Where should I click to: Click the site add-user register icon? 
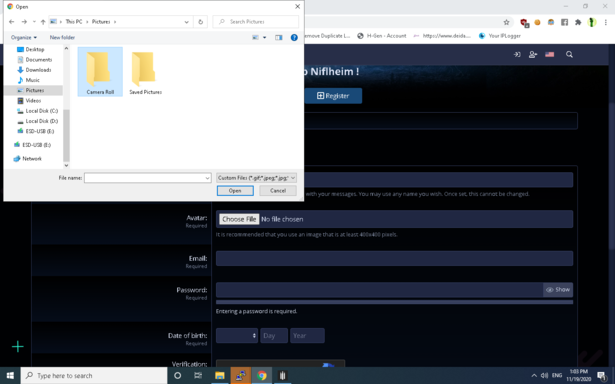(533, 55)
